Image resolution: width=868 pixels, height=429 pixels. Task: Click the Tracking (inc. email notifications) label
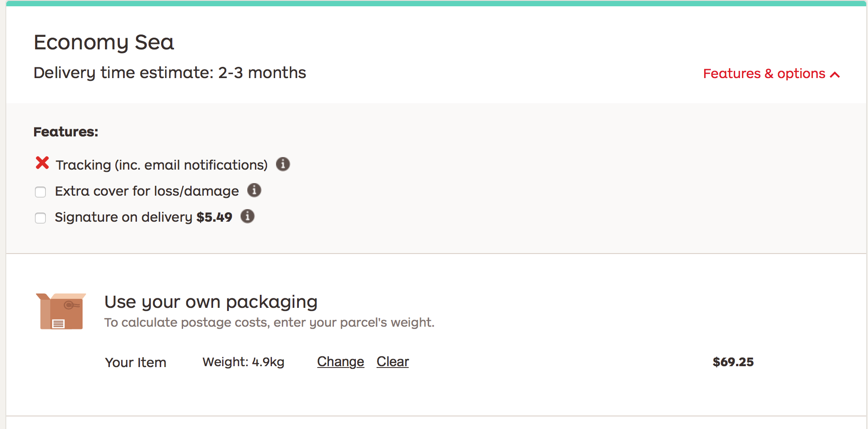coord(162,165)
